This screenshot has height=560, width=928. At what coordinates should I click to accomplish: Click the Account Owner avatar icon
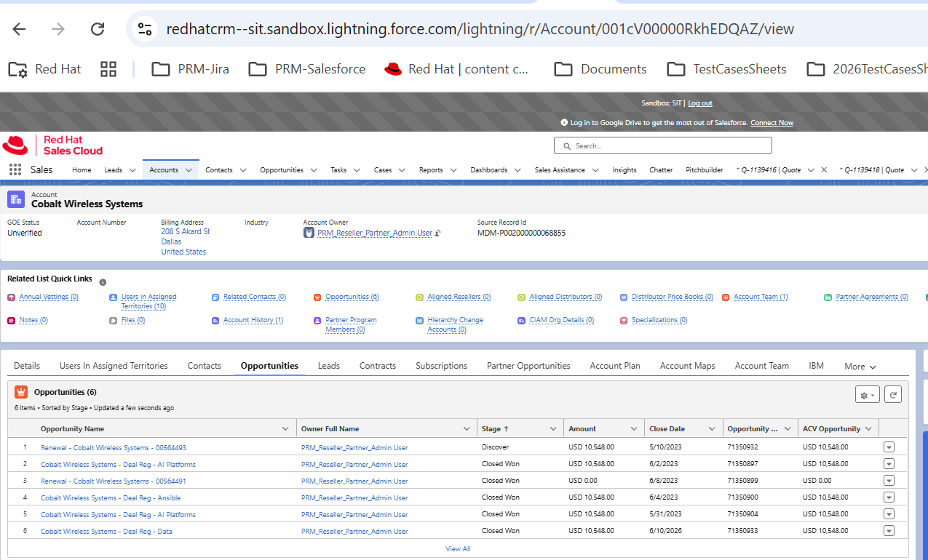click(309, 233)
